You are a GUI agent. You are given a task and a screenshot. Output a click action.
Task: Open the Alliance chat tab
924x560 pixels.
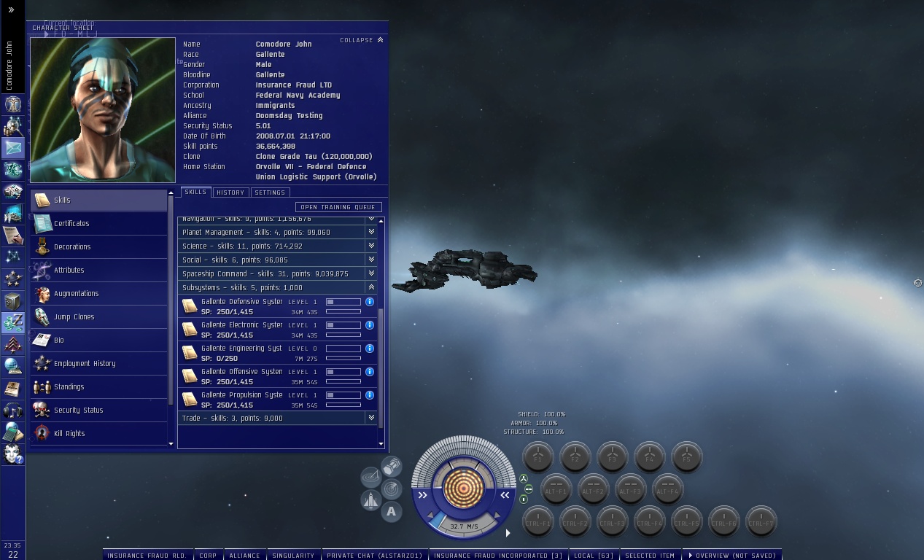pos(244,555)
